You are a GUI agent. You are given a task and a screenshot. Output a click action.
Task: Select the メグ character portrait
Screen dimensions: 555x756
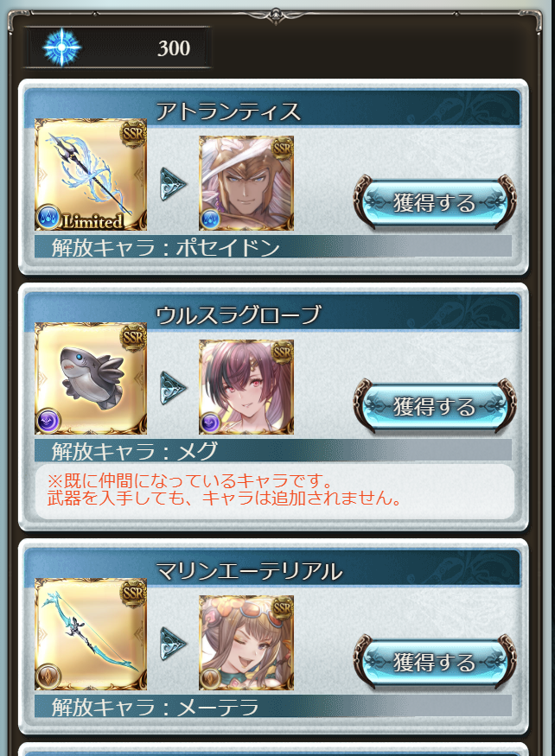click(x=246, y=387)
